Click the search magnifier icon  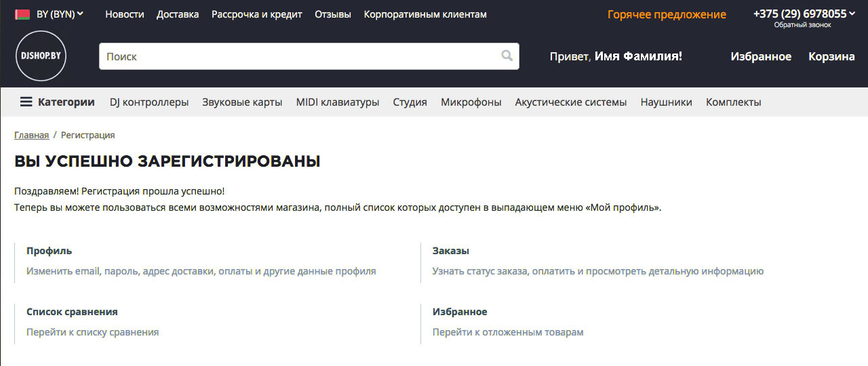507,56
